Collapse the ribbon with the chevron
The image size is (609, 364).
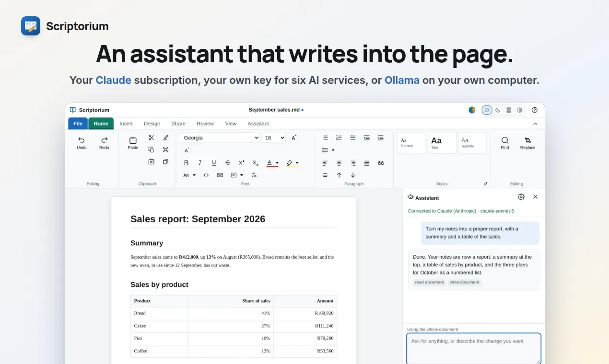coord(535,124)
